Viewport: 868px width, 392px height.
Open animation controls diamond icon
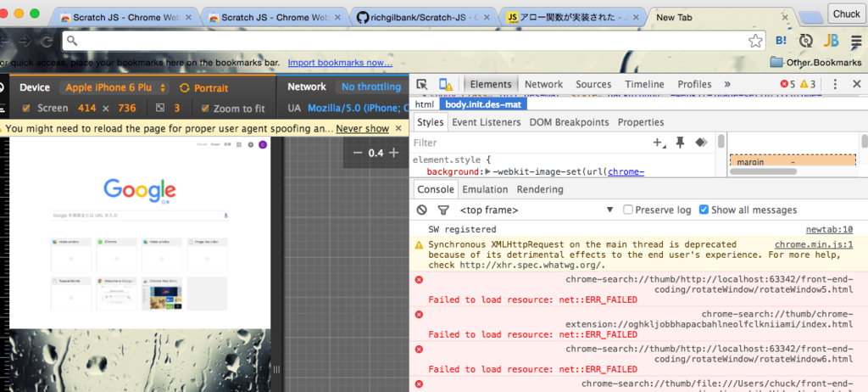click(701, 143)
